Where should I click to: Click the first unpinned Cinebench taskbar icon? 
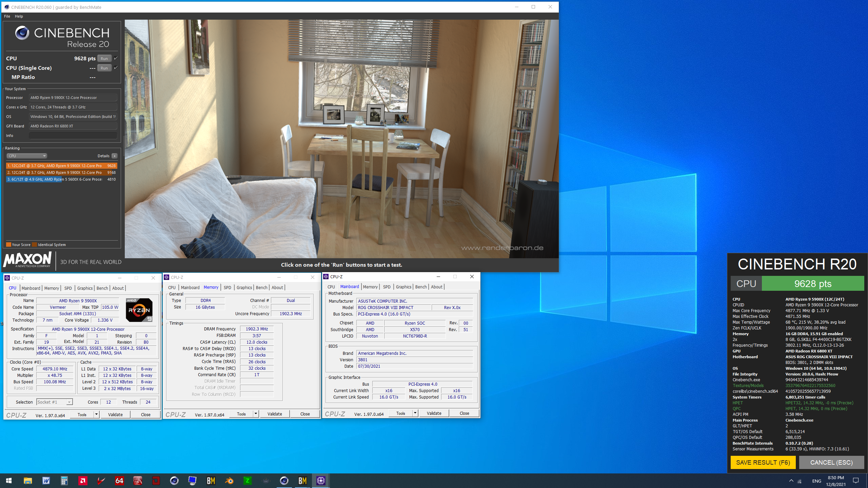pos(174,481)
